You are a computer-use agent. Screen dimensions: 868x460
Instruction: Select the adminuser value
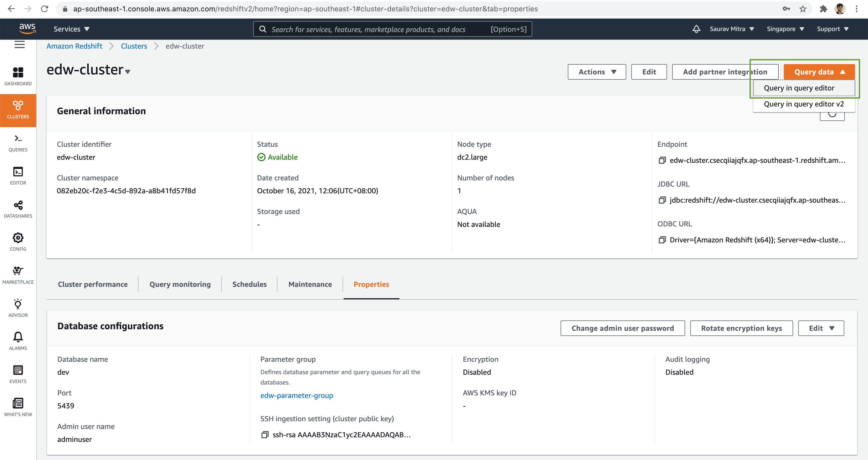click(74, 439)
